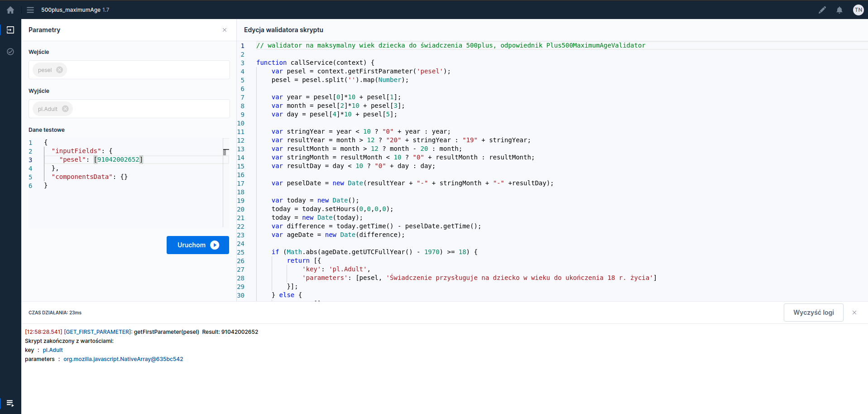Viewport: 868px width, 414px height.
Task: Close the logs panel
Action: point(854,313)
